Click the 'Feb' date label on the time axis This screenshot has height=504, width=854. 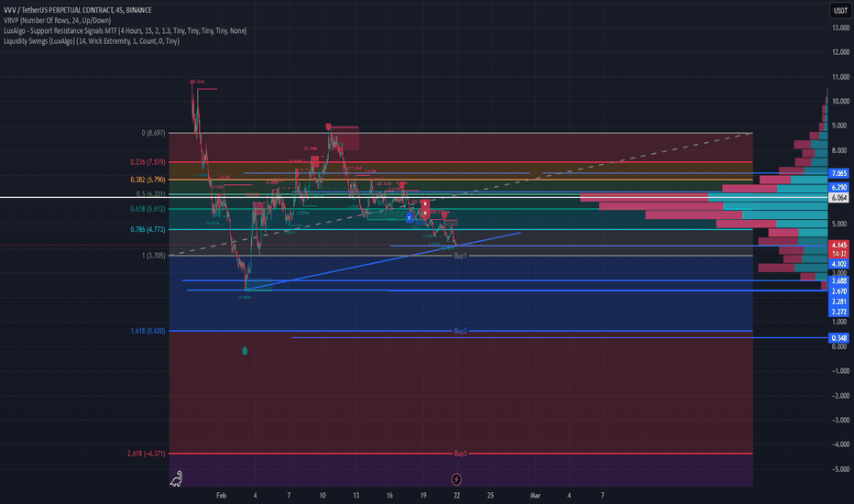point(221,495)
